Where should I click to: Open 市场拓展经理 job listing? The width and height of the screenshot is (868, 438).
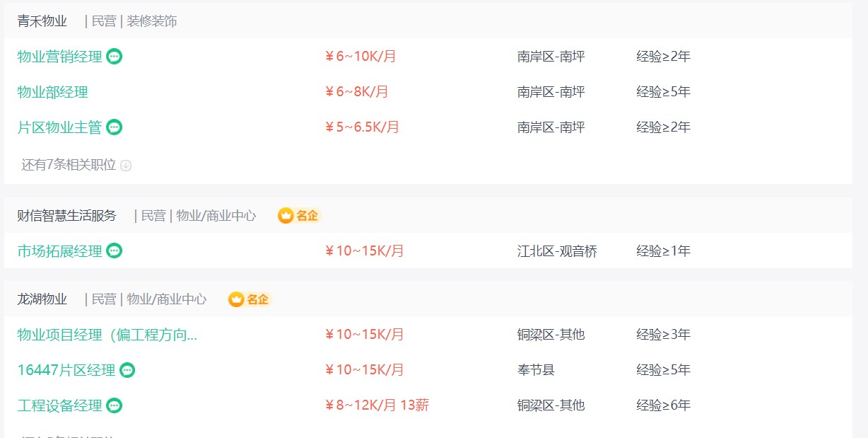[60, 250]
